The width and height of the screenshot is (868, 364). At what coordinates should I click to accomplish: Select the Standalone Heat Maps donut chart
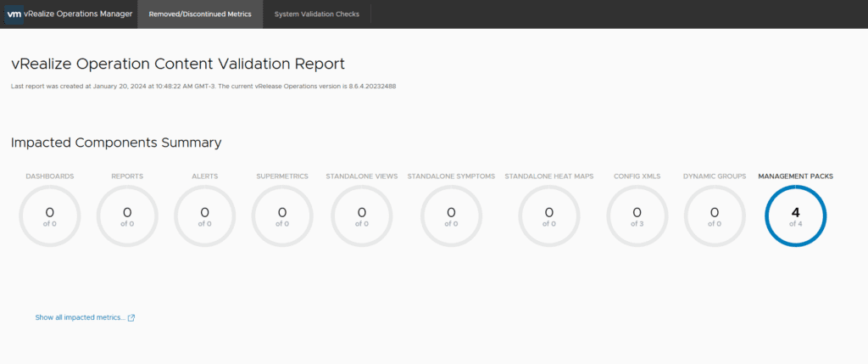pyautogui.click(x=549, y=216)
